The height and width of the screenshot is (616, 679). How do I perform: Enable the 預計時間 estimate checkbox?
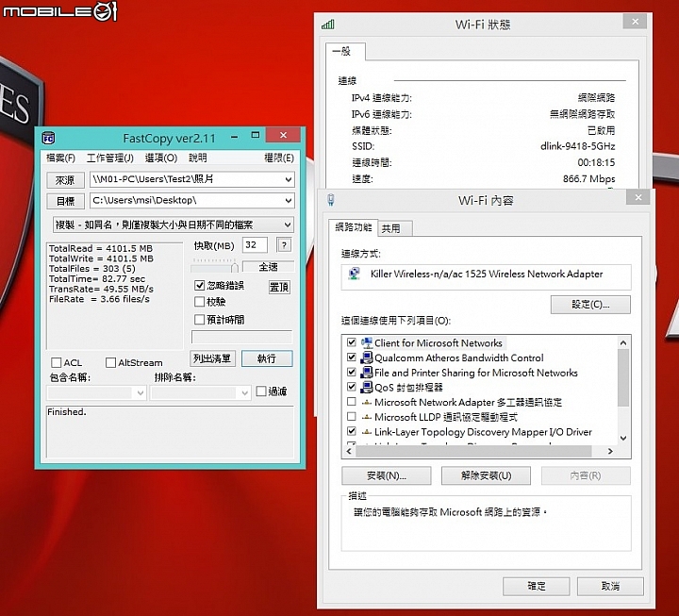click(x=199, y=319)
